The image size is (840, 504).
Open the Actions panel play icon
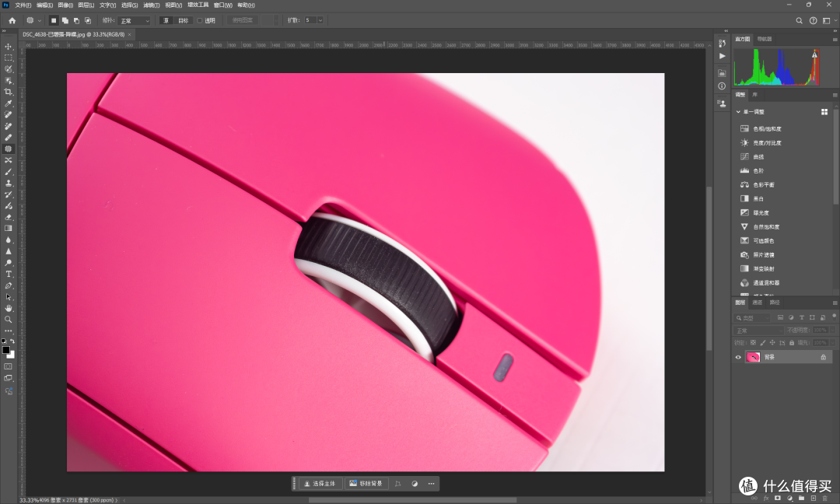coord(722,56)
